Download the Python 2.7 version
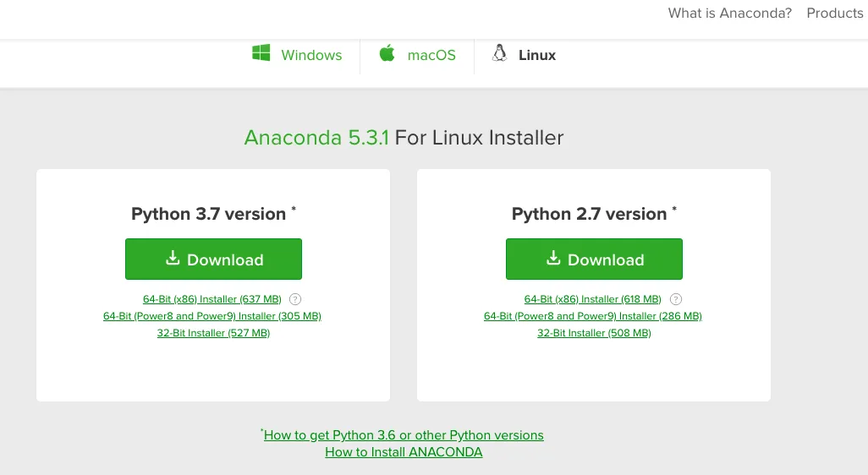The height and width of the screenshot is (475, 868). coord(594,259)
